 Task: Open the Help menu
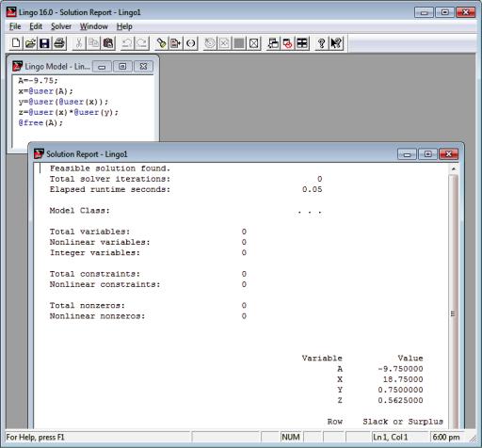point(124,26)
